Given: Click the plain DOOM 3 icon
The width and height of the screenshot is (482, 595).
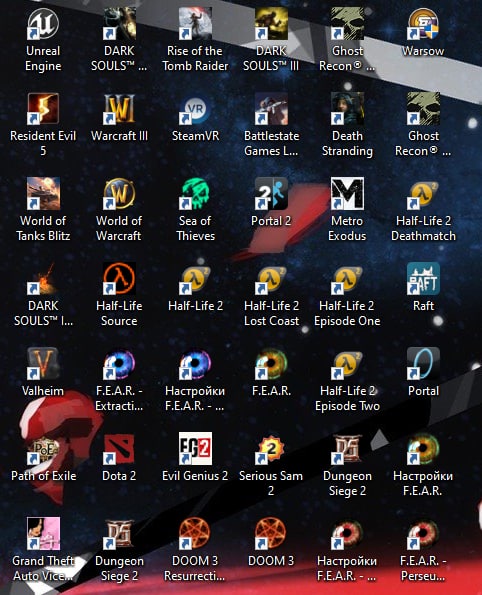Looking at the screenshot, I should [271, 534].
